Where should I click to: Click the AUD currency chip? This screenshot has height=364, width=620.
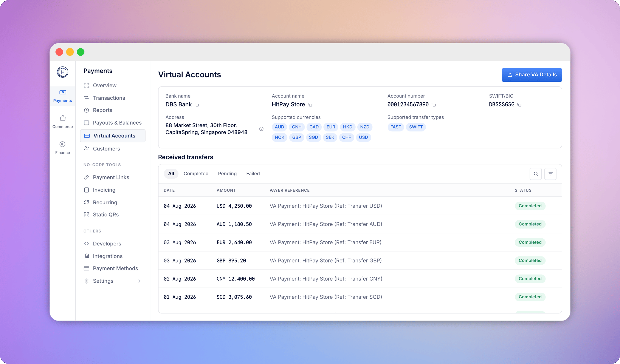pos(279,127)
